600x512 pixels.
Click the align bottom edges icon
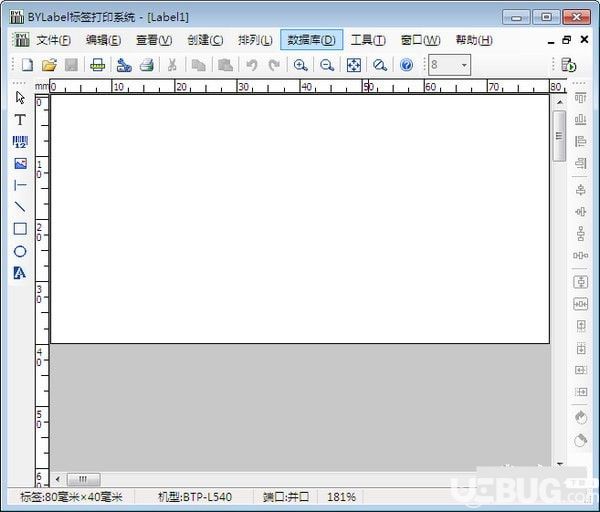coord(580,119)
